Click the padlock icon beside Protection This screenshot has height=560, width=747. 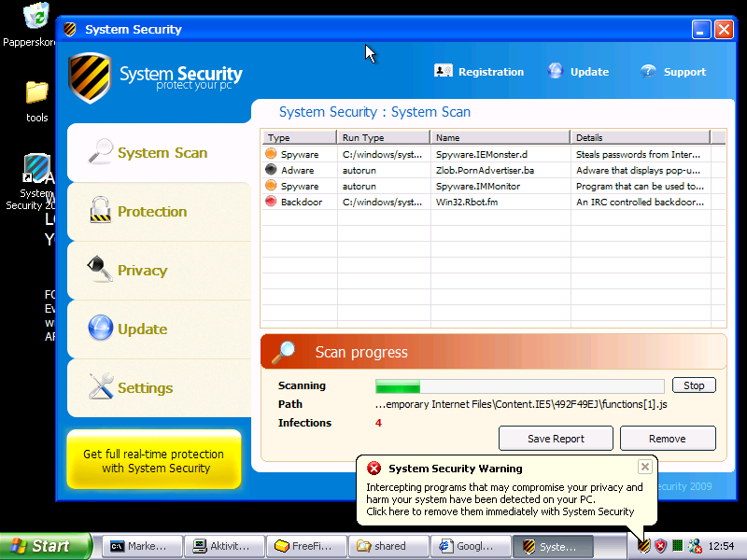click(101, 211)
